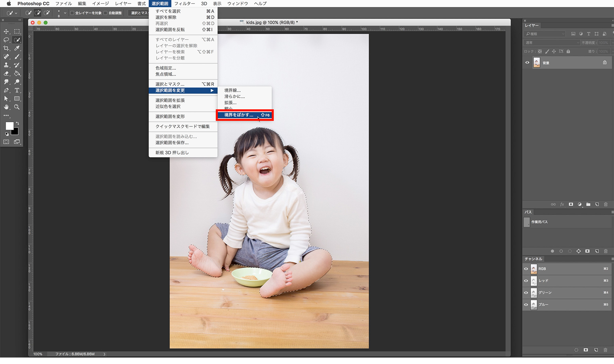Load path as a selection
The height and width of the screenshot is (364, 614).
570,251
